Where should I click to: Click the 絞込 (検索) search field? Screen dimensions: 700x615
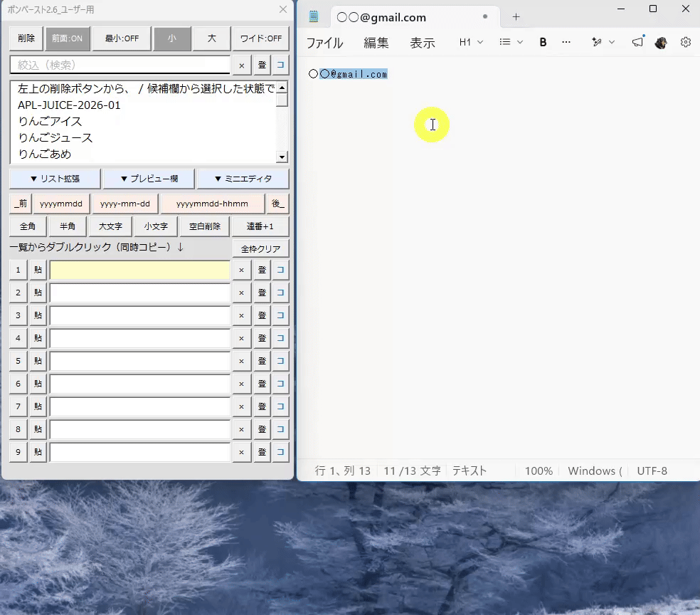point(120,65)
